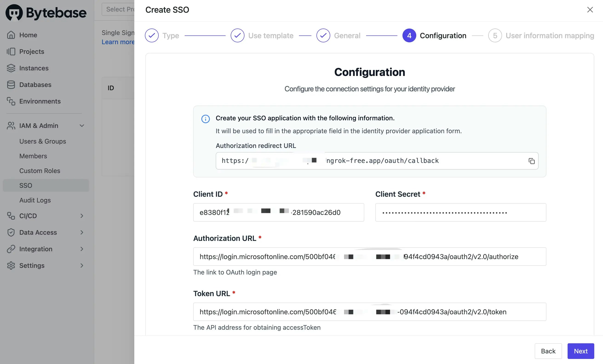The height and width of the screenshot is (364, 603).
Task: Select the IAM & Admin sidebar icon
Action: (11, 126)
